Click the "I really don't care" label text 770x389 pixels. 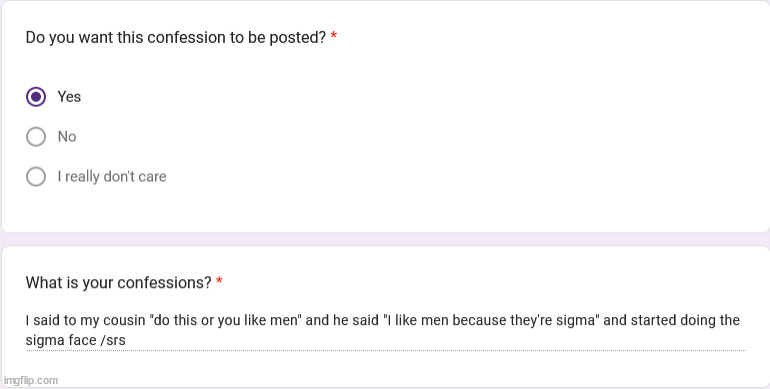(x=112, y=176)
